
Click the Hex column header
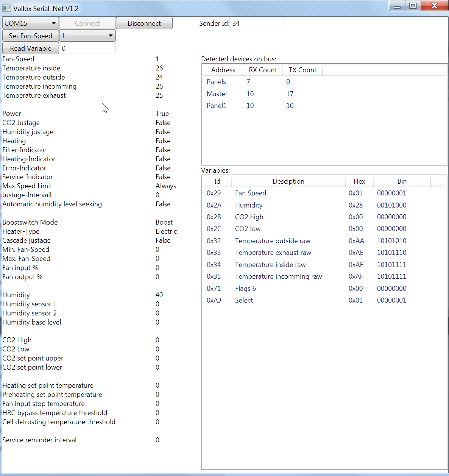(359, 181)
